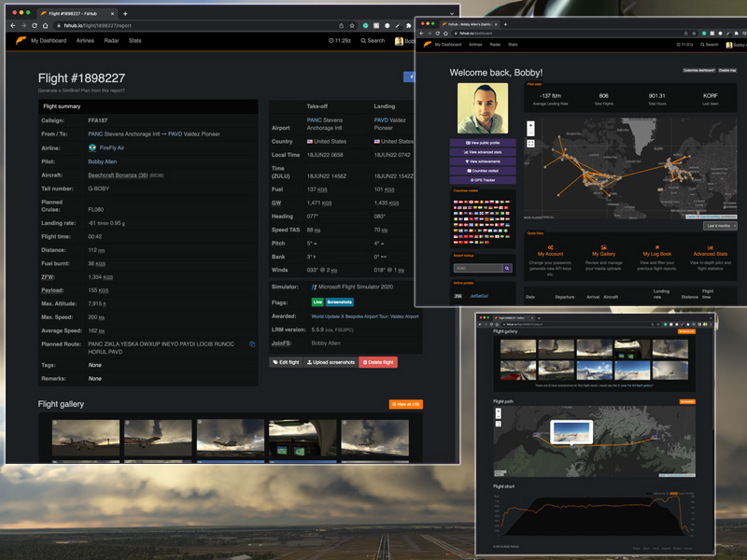Open the Last 6 months map range dropdown

click(x=720, y=226)
